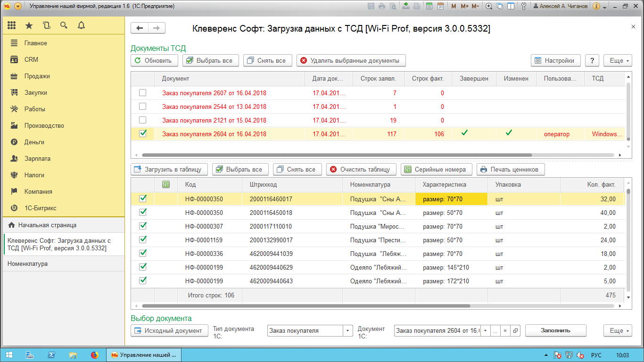
Task: Navigate back with left arrow
Action: click(x=140, y=28)
